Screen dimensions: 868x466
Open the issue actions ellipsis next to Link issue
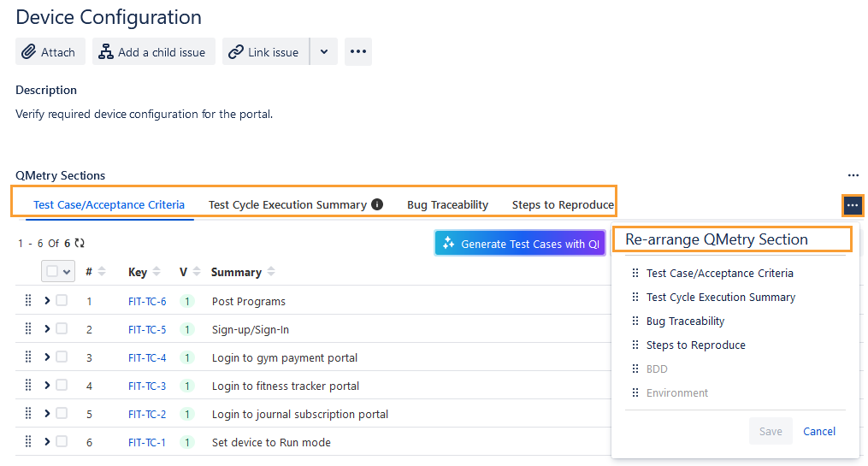tap(357, 52)
